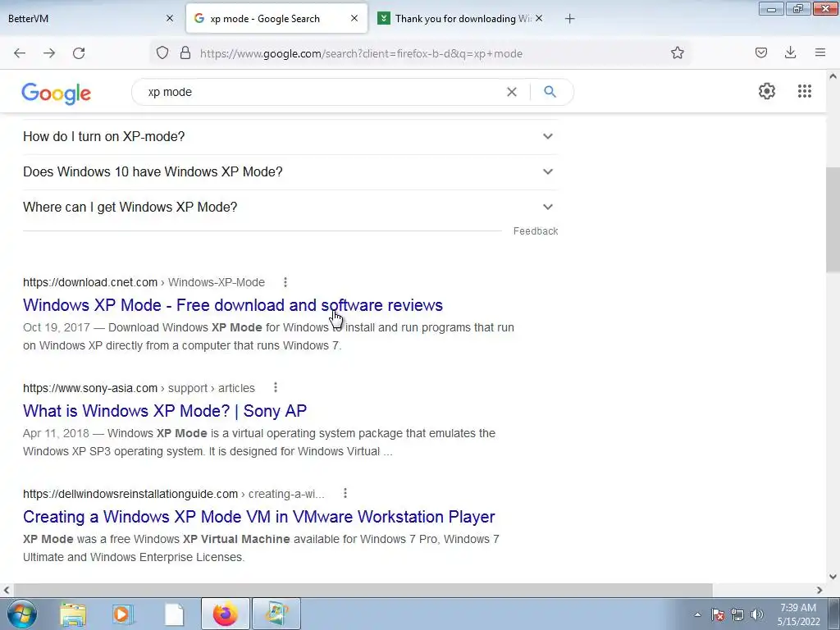The width and height of the screenshot is (840, 630).
Task: Reload the page with the refresh icon
Action: 79,53
